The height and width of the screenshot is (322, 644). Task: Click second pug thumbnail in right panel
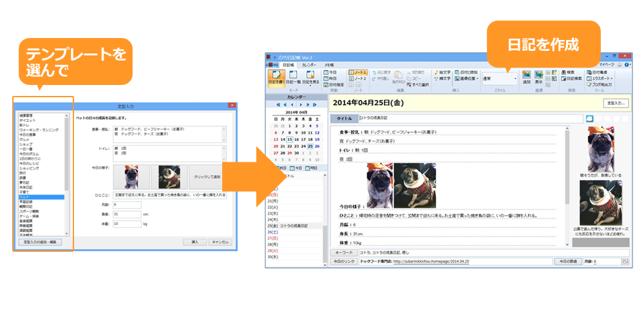pos(601,203)
